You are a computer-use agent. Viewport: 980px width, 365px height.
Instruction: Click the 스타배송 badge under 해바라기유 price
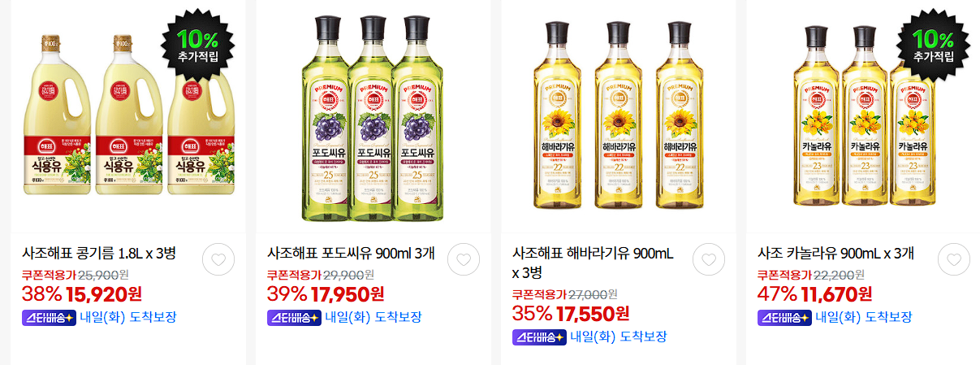pyautogui.click(x=539, y=337)
